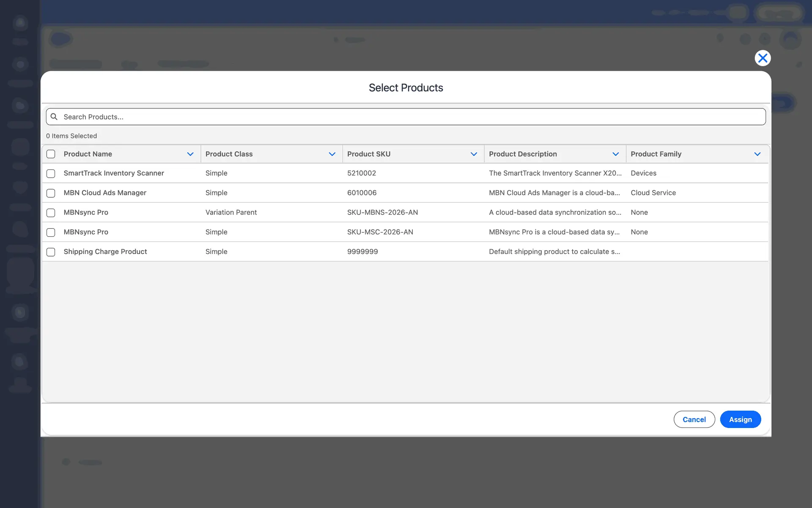The image size is (812, 508).
Task: Expand Product Class column dropdown
Action: [x=332, y=154]
